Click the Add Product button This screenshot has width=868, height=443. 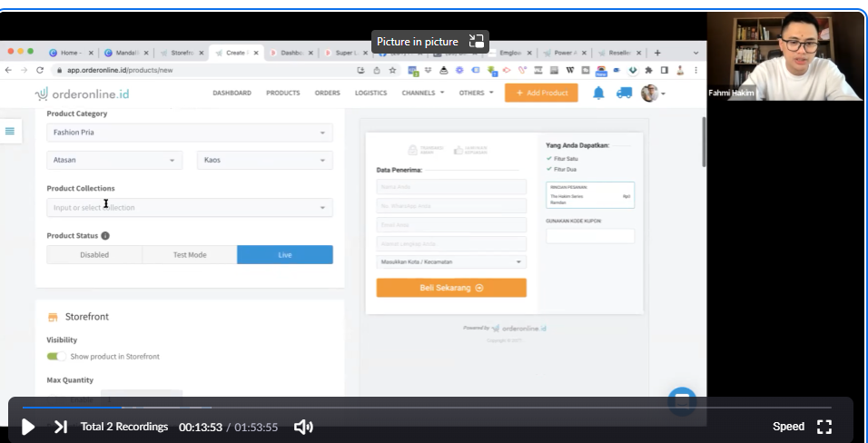[x=541, y=93]
